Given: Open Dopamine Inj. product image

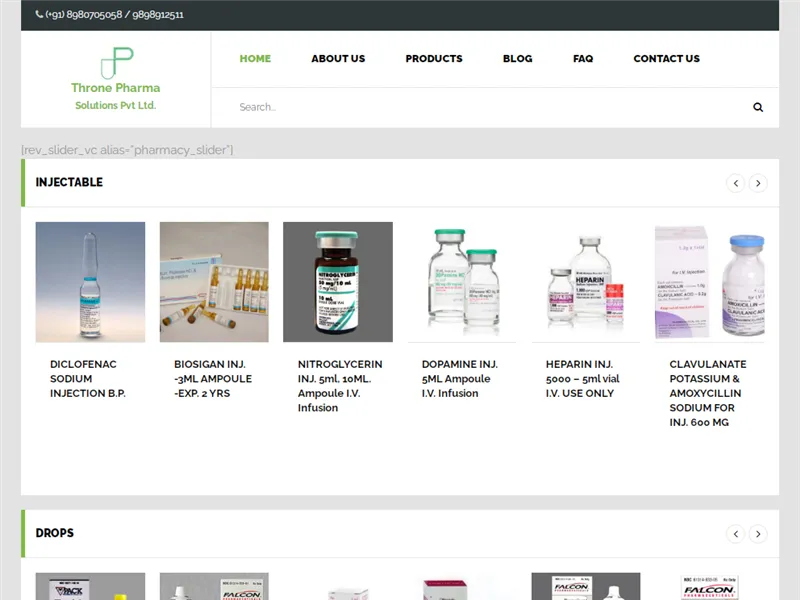Looking at the screenshot, I should [462, 282].
